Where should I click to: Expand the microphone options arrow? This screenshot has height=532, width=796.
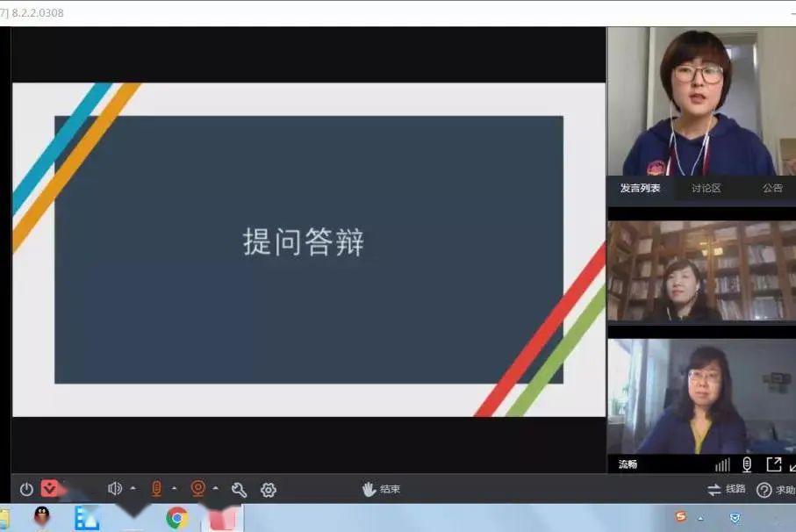[174, 488]
